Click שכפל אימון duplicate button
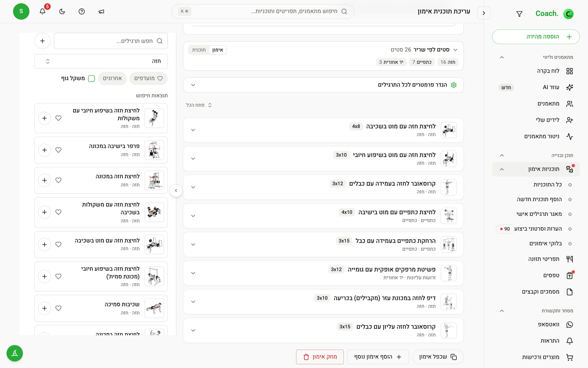 [438, 357]
